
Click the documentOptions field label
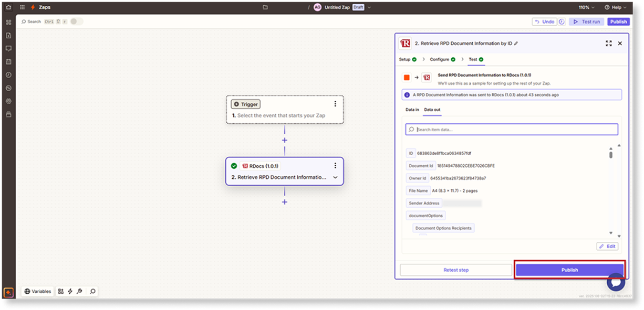426,216
